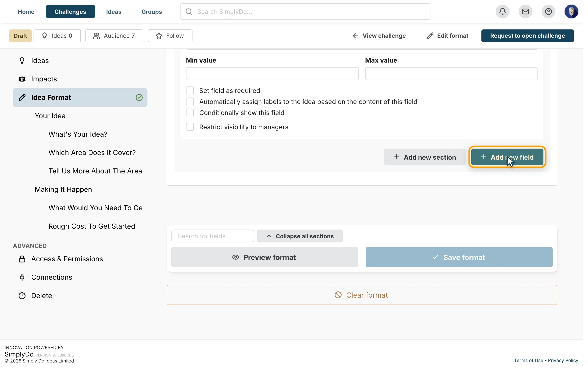Click Add new field
588x368 pixels.
(x=507, y=157)
